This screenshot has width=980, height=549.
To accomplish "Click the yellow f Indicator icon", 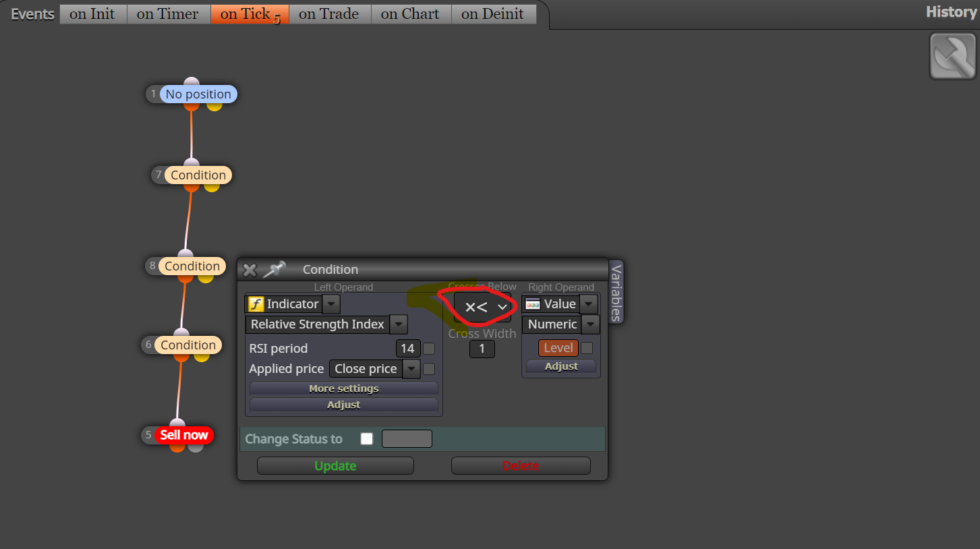I will click(256, 304).
